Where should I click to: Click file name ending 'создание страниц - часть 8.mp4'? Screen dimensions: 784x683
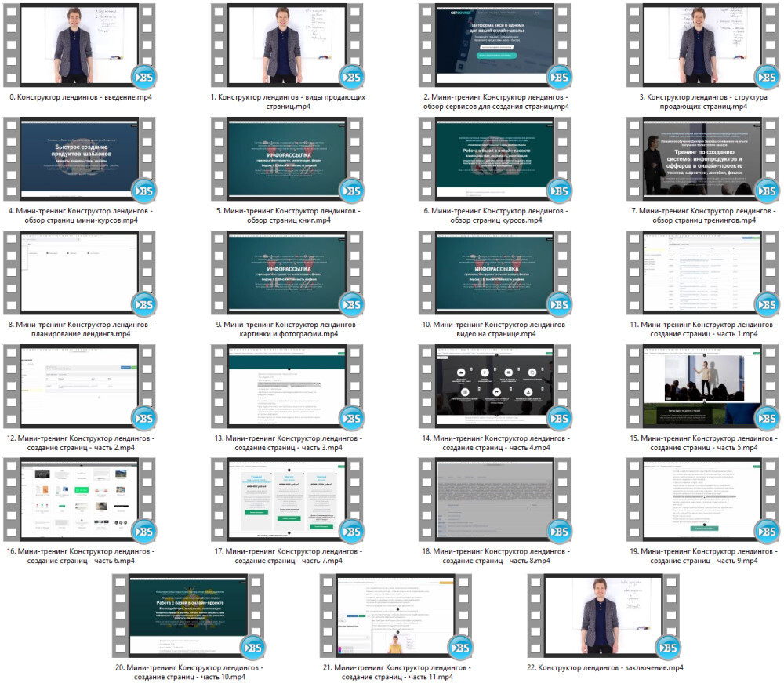pyautogui.click(x=495, y=556)
